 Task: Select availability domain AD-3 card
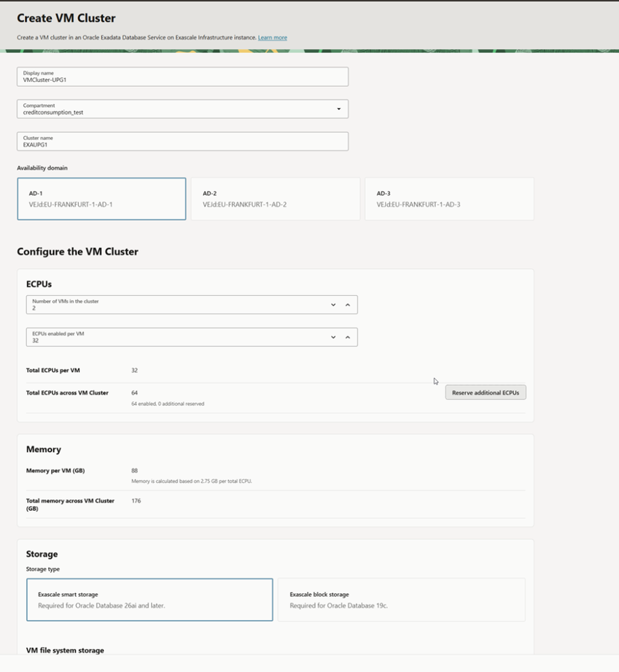(449, 199)
